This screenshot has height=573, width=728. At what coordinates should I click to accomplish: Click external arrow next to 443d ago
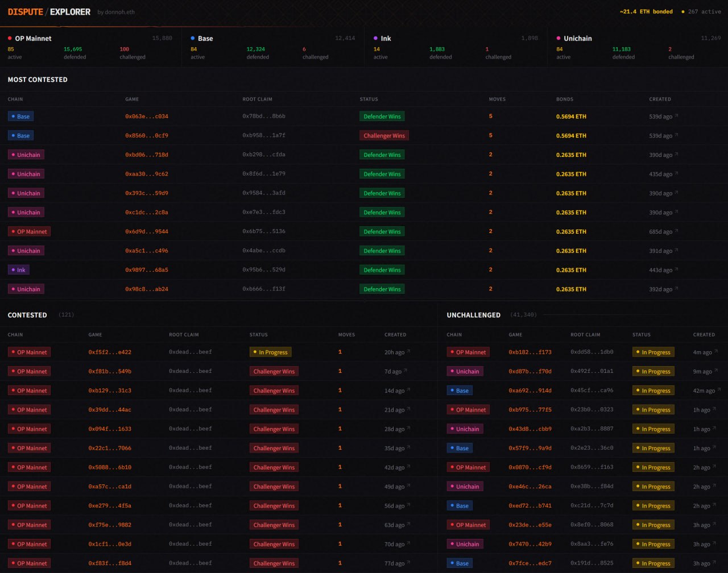coord(676,269)
